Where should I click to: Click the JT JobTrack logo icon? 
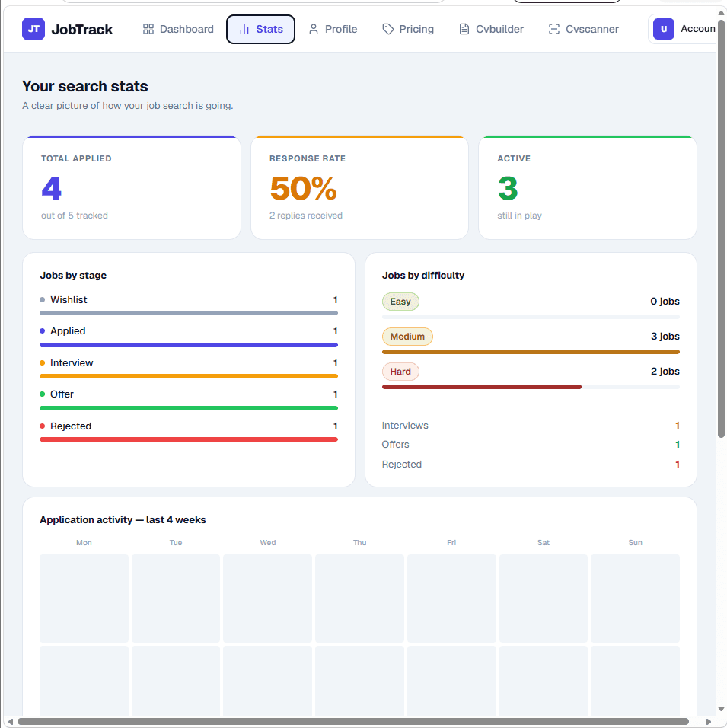33,29
